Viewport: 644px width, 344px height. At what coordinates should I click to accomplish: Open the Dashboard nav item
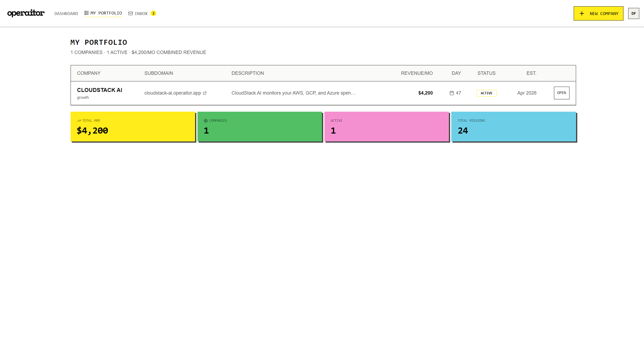66,13
